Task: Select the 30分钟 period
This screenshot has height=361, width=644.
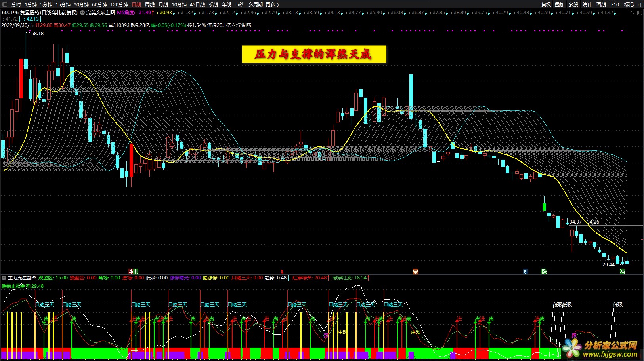Action: pos(81,4)
